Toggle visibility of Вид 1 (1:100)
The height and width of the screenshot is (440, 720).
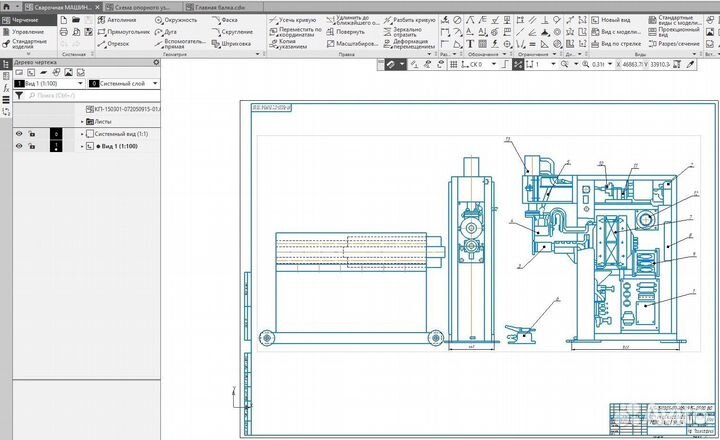click(18, 146)
